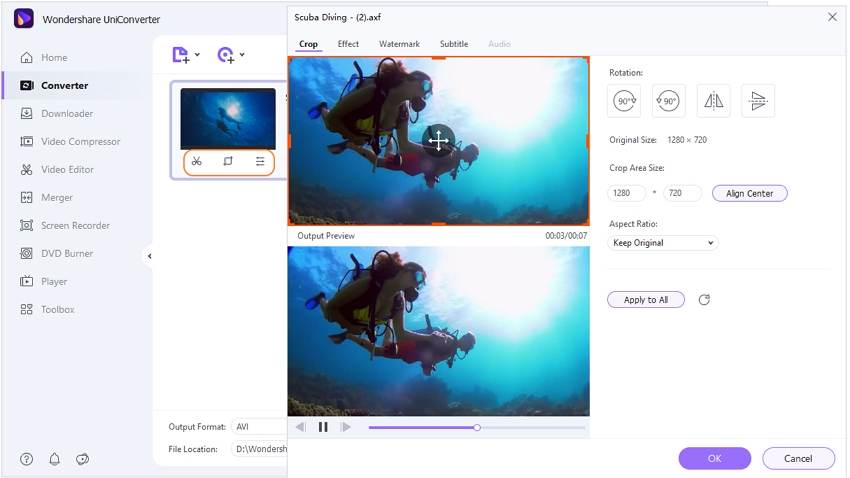The image size is (850, 478).
Task: Open the help question mark icon
Action: (x=26, y=459)
